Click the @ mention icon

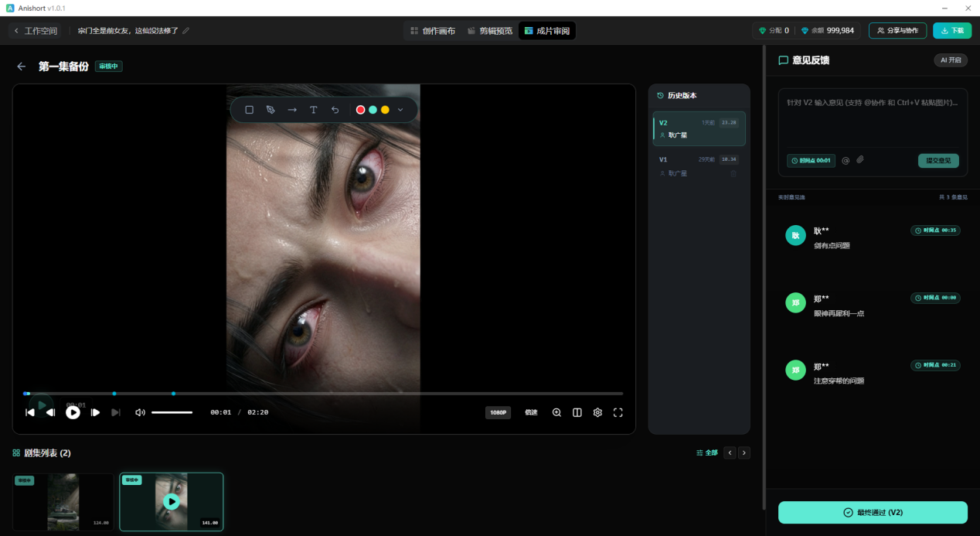pos(846,161)
